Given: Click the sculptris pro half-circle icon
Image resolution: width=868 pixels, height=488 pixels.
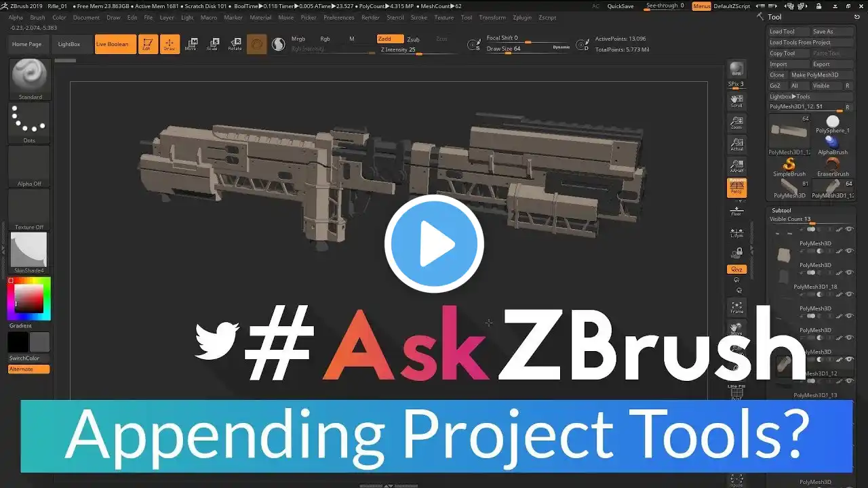Looking at the screenshot, I should (x=278, y=44).
